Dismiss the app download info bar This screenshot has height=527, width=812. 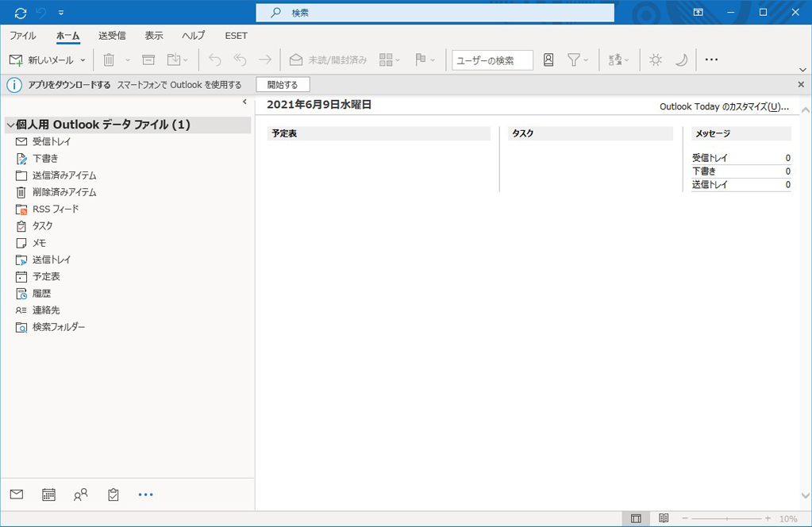[801, 84]
